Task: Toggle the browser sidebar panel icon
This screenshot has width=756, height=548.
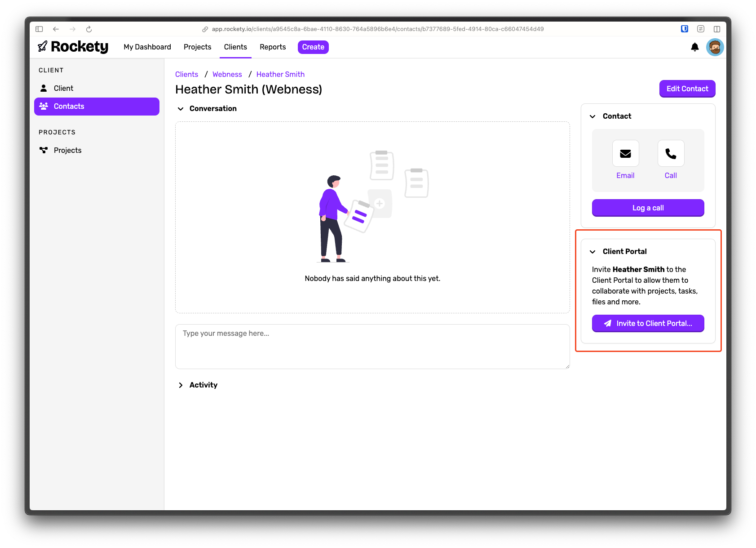Action: tap(39, 28)
